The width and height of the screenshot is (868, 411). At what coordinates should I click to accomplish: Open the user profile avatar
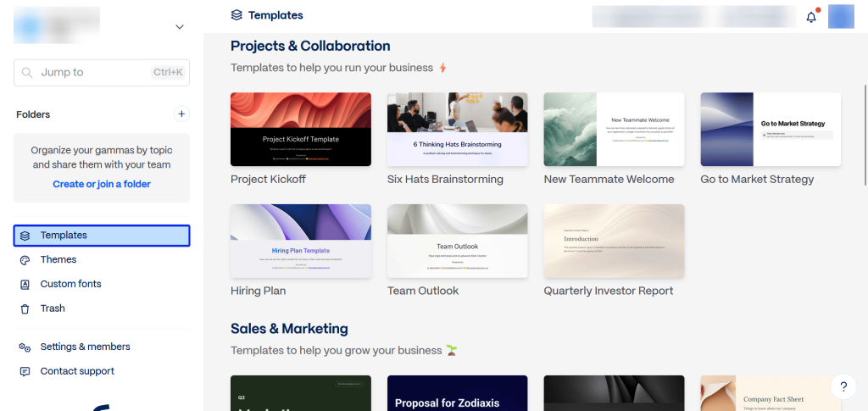(840, 17)
